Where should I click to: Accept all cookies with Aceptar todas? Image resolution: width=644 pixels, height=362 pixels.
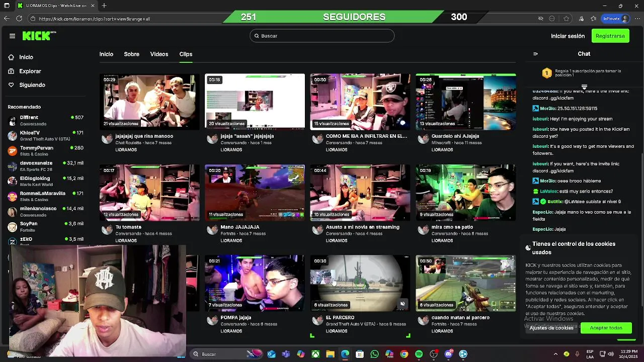tap(606, 328)
